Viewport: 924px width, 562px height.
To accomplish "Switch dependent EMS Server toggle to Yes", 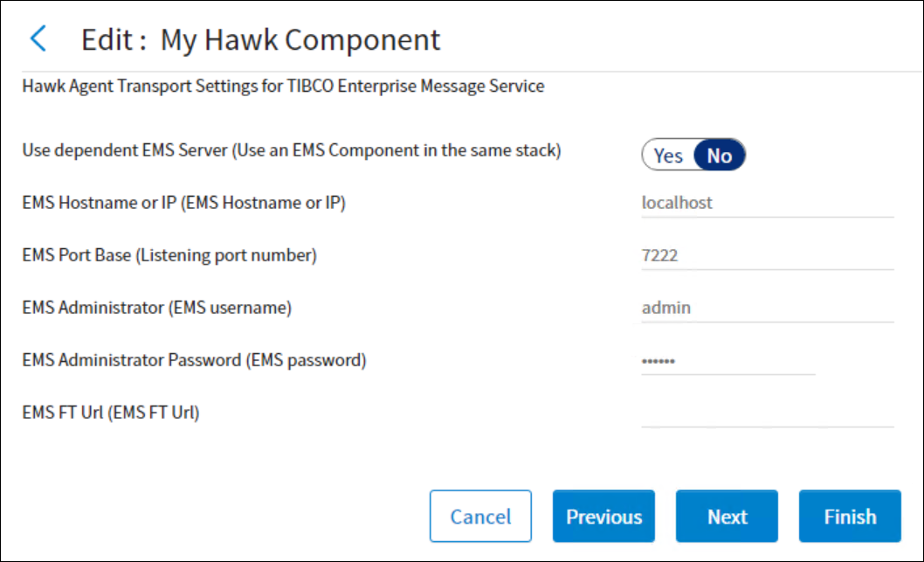I will 668,156.
